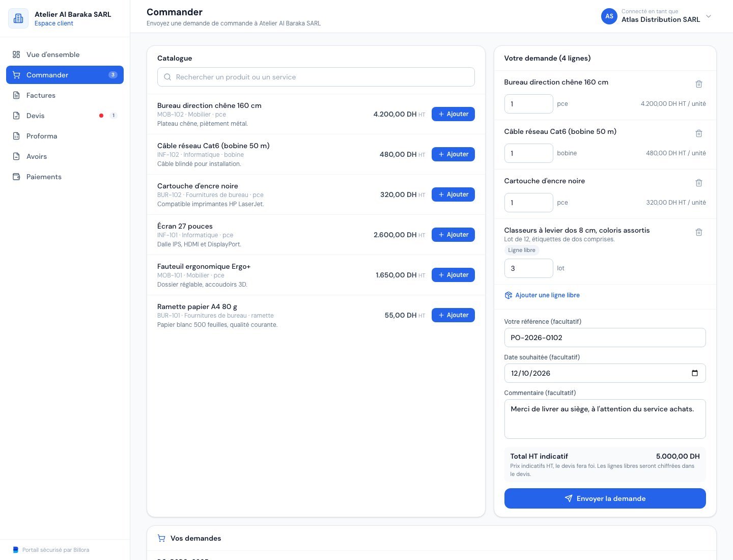Edit quantity for Câble réseau Cat6 line
Screen dimensions: 733x560
[528, 153]
